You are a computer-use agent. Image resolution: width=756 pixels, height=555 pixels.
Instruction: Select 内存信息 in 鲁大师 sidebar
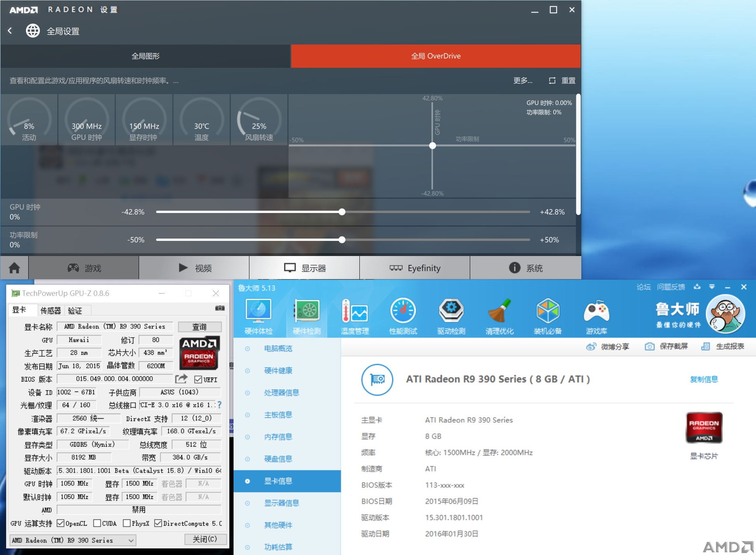point(287,437)
